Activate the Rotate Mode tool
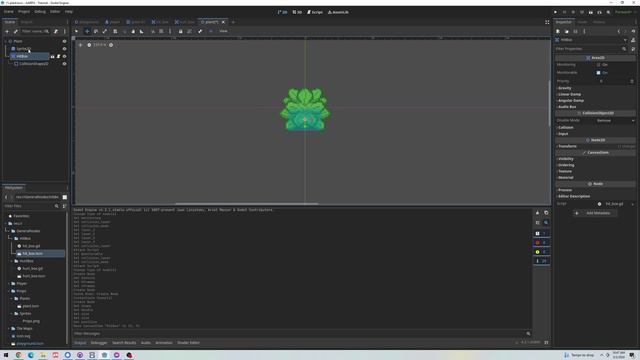 point(96,31)
